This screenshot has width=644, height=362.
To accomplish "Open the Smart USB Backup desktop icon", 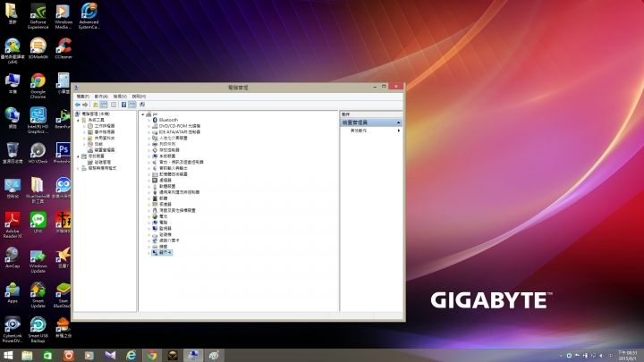I will [38, 330].
